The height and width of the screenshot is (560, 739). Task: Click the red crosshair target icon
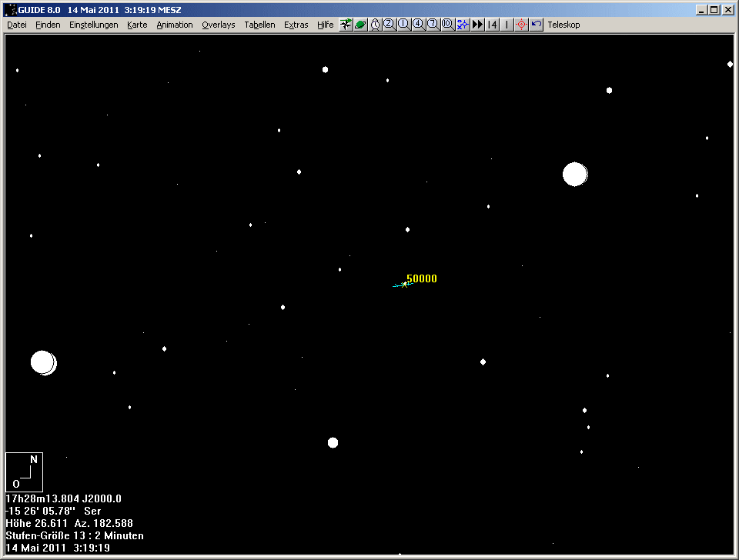click(521, 25)
